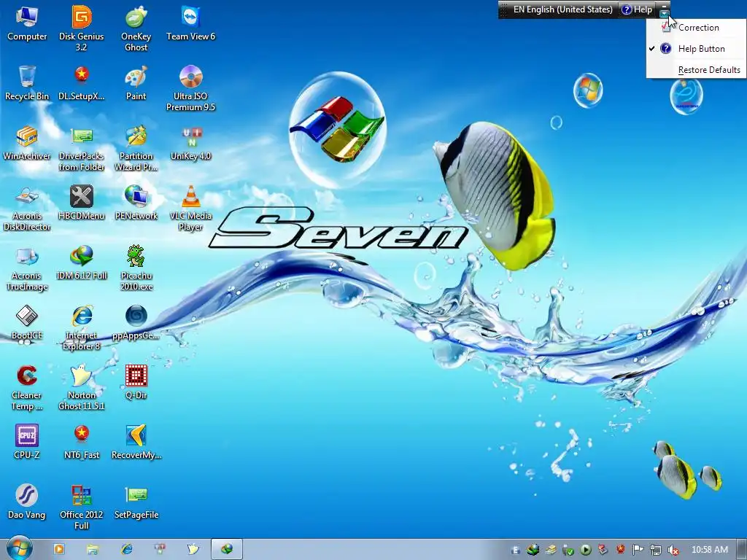Select the Internet Explorer 8 desktop icon
Screen dimensions: 747x560
coord(82,329)
